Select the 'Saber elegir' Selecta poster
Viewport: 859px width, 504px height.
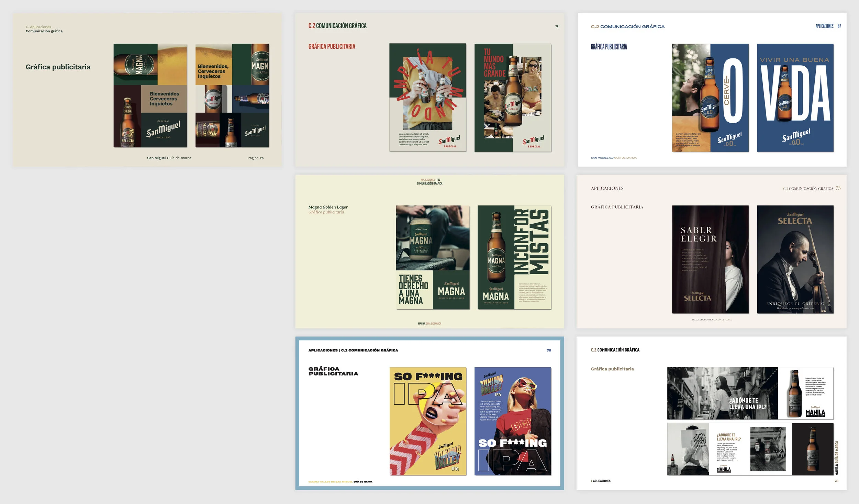[x=710, y=259]
